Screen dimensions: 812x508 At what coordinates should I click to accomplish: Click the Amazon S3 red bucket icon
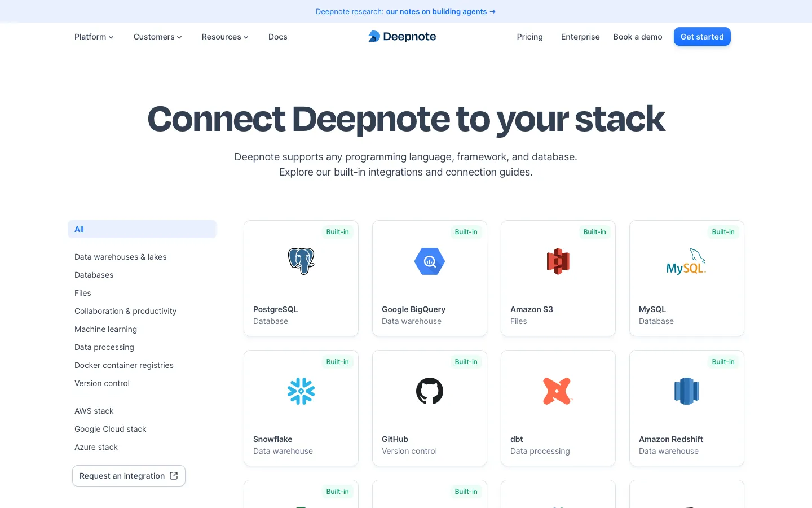click(558, 261)
